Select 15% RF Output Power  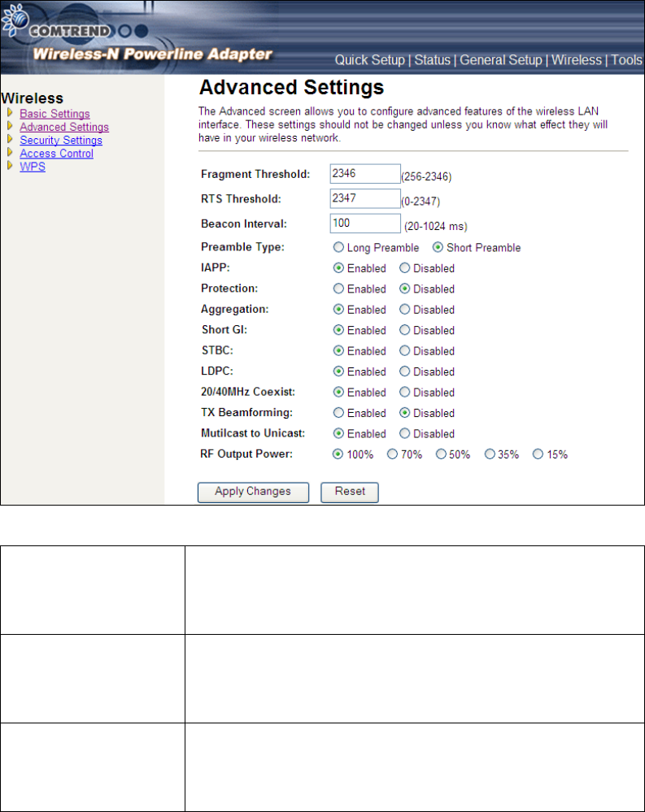coord(538,454)
